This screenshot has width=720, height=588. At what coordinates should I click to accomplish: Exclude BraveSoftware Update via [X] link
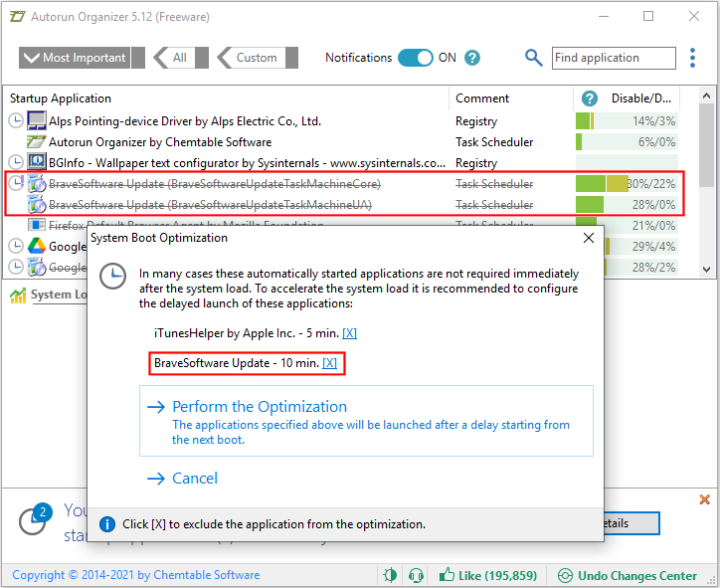point(329,364)
